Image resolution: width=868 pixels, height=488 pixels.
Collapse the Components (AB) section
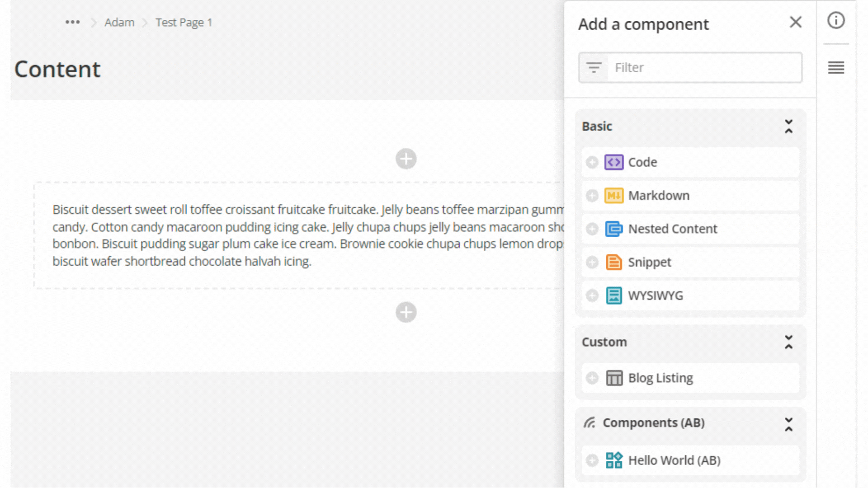tap(789, 423)
